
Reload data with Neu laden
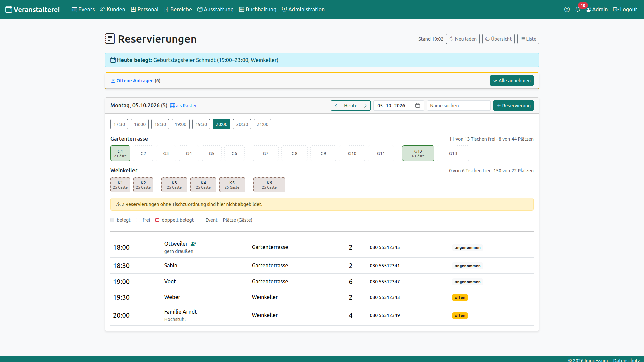(x=463, y=39)
